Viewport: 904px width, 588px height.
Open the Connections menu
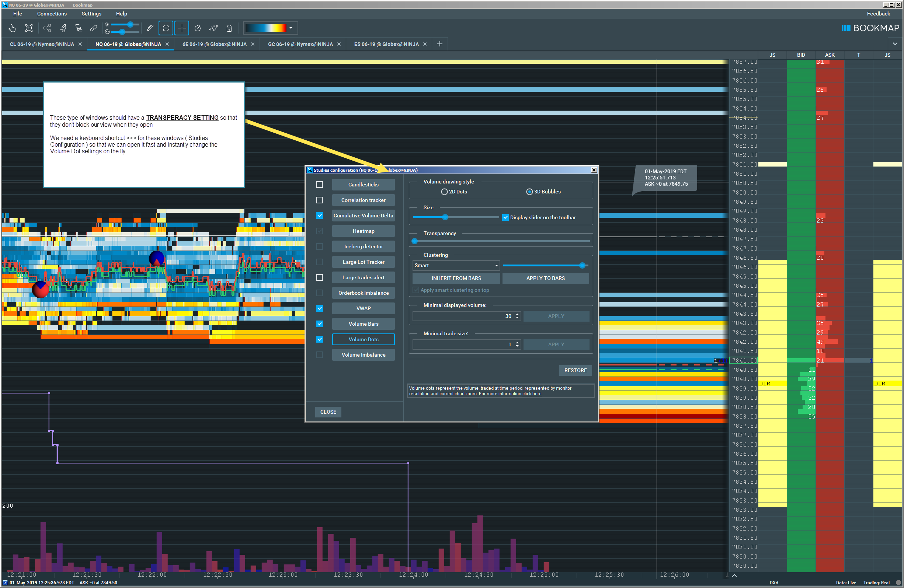coord(52,14)
